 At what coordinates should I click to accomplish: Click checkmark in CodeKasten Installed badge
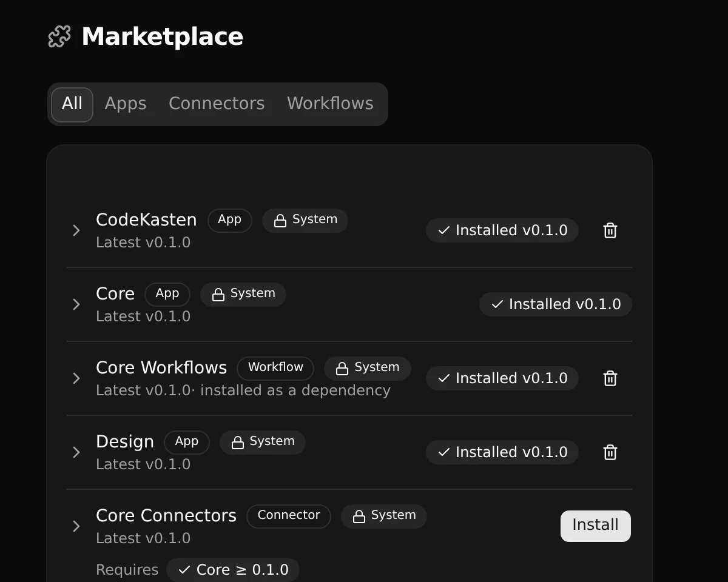pyautogui.click(x=443, y=230)
